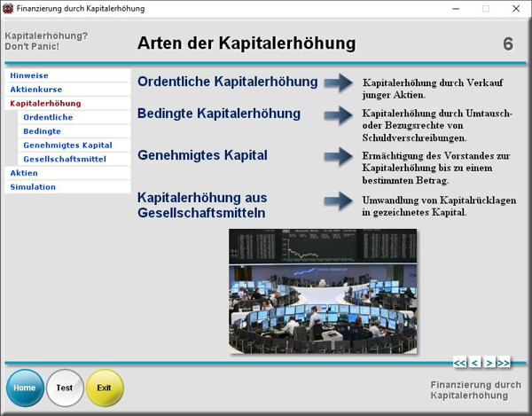Jump to first page with << button
This screenshot has width=532, height=416.
pyautogui.click(x=459, y=362)
